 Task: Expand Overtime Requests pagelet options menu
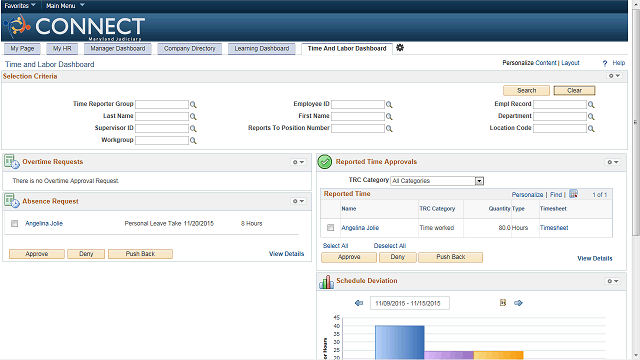(x=298, y=162)
